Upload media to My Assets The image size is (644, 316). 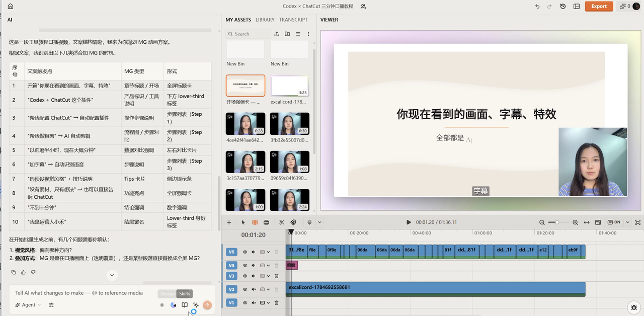click(277, 34)
